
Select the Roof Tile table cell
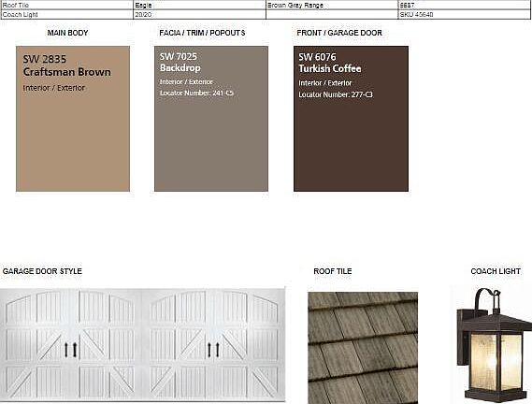pyautogui.click(x=67, y=5)
